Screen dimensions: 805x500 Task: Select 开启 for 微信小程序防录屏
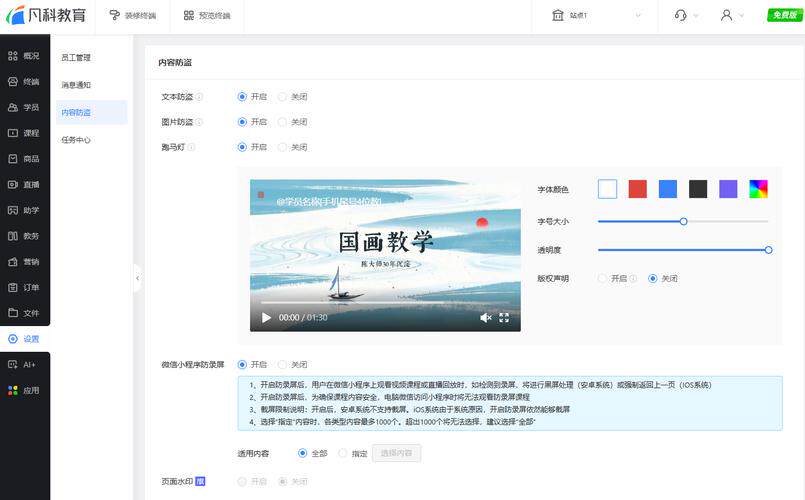tap(242, 364)
